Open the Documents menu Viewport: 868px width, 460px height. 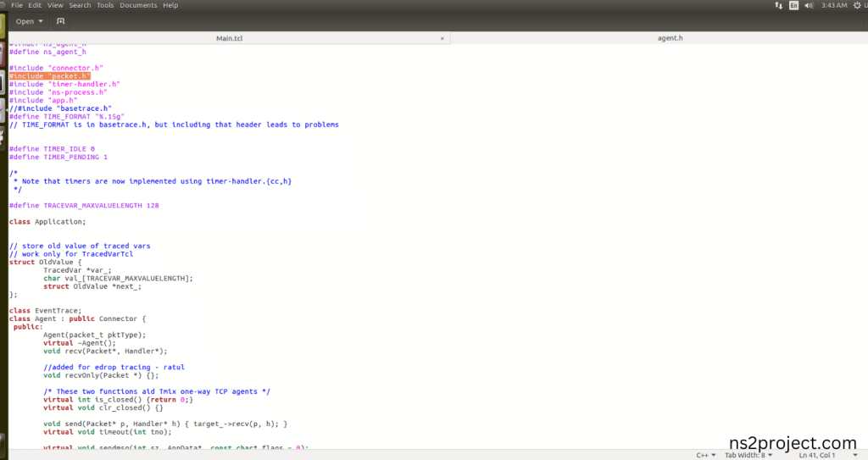coord(138,5)
